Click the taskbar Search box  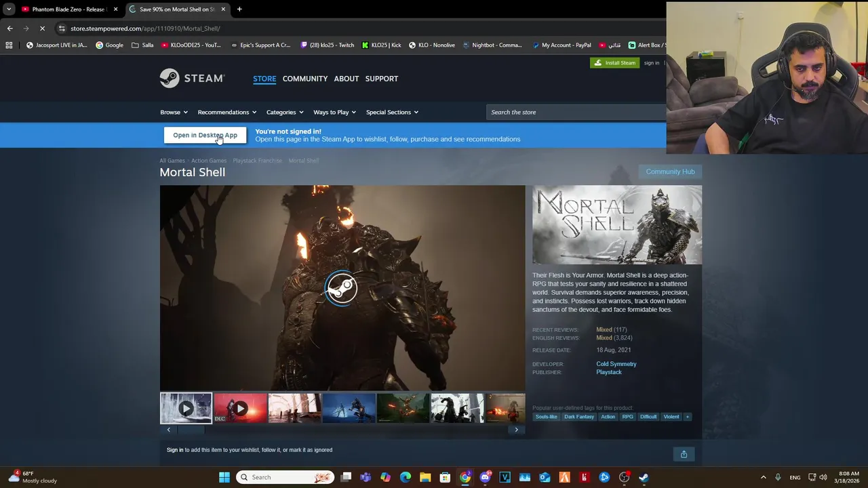(286, 477)
